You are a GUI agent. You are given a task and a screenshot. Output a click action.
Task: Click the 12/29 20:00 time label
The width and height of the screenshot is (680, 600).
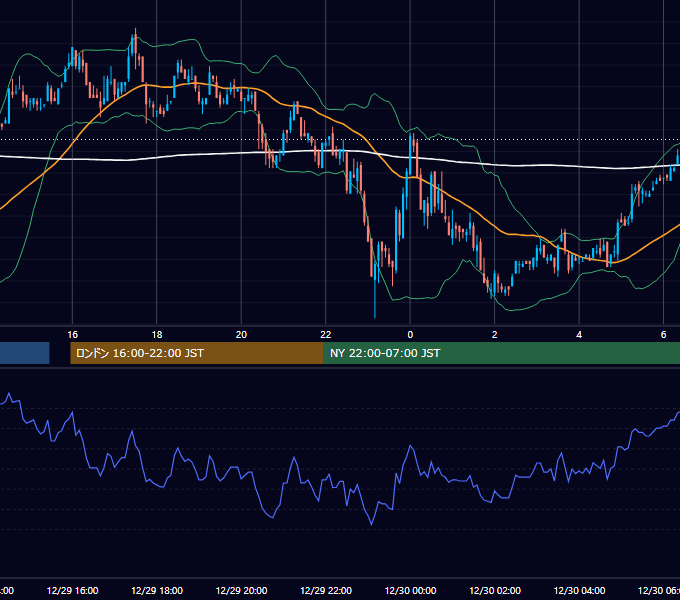click(x=242, y=590)
